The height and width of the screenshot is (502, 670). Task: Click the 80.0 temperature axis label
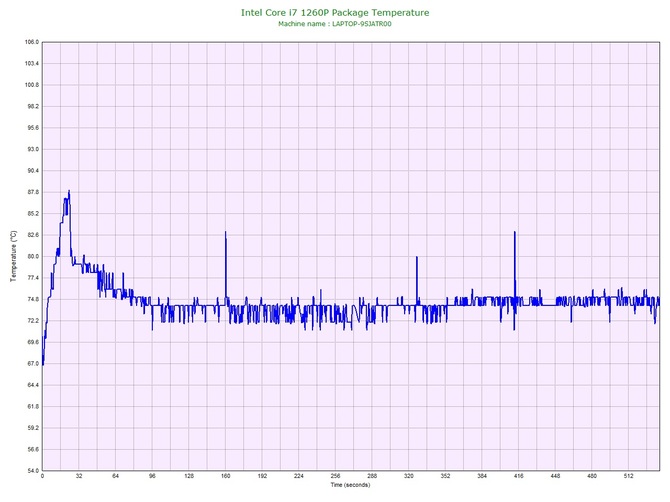click(33, 256)
